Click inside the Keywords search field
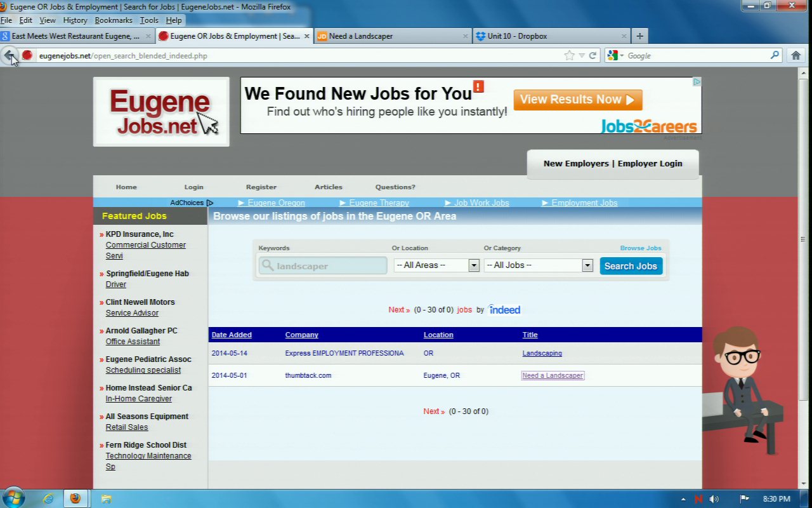Viewport: 812px width, 508px height. click(324, 266)
